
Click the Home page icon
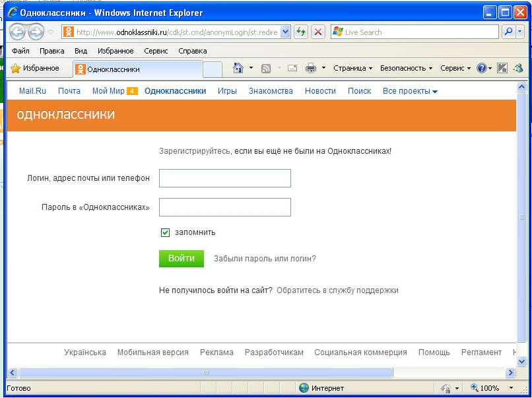(238, 68)
